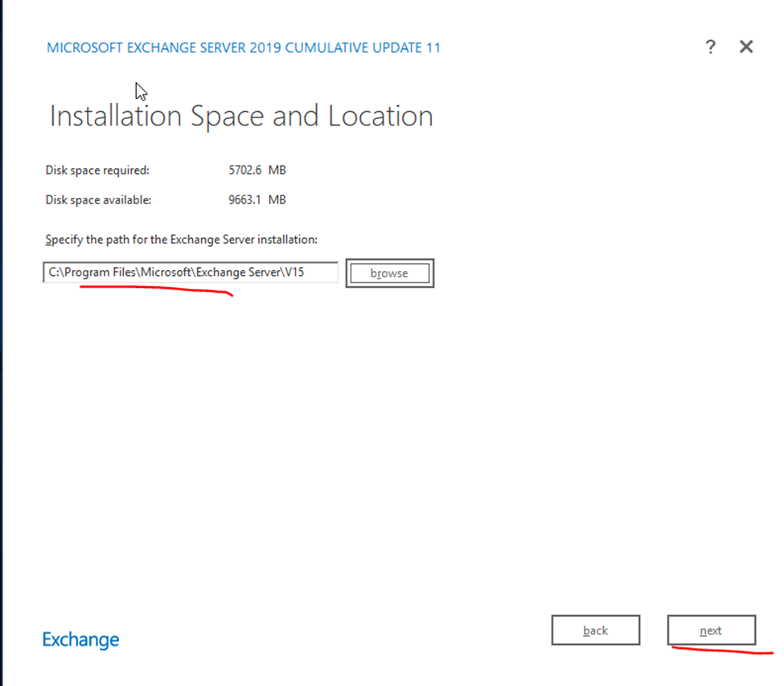The width and height of the screenshot is (784, 686).
Task: Click the Installation Space and Location heading
Action: pos(241,117)
